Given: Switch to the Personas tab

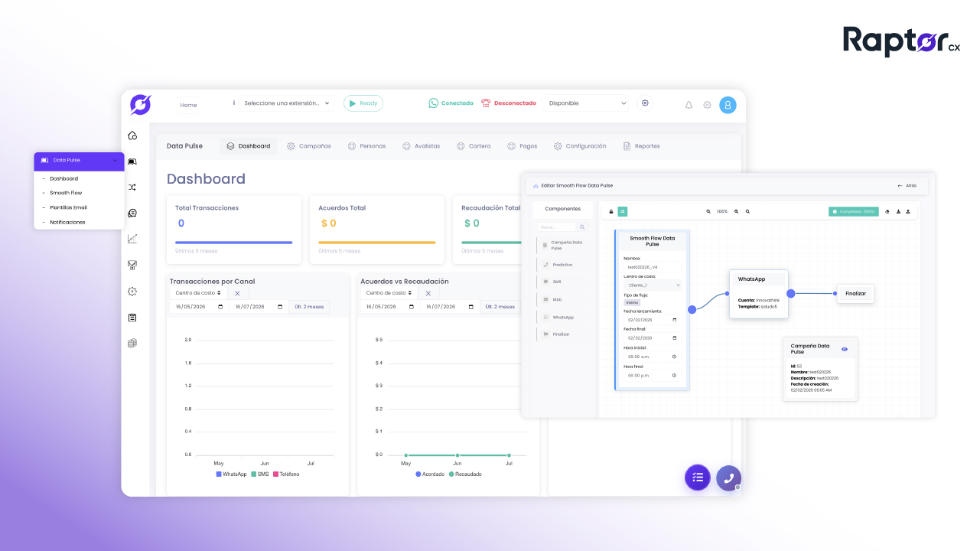Looking at the screenshot, I should point(366,146).
